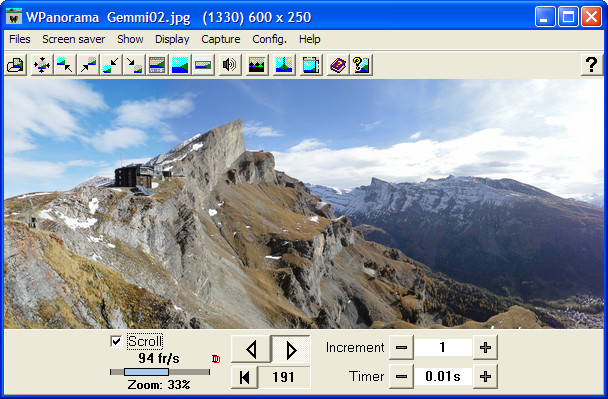Decrease Timer with minus button

[401, 376]
